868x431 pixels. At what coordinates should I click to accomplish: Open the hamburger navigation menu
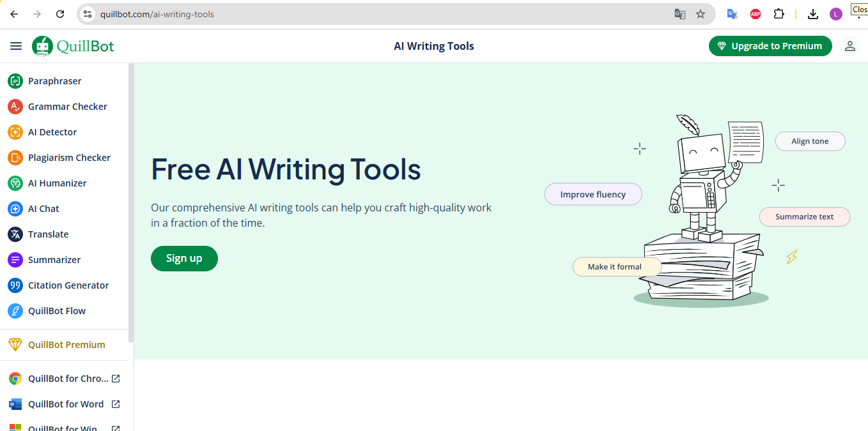16,46
